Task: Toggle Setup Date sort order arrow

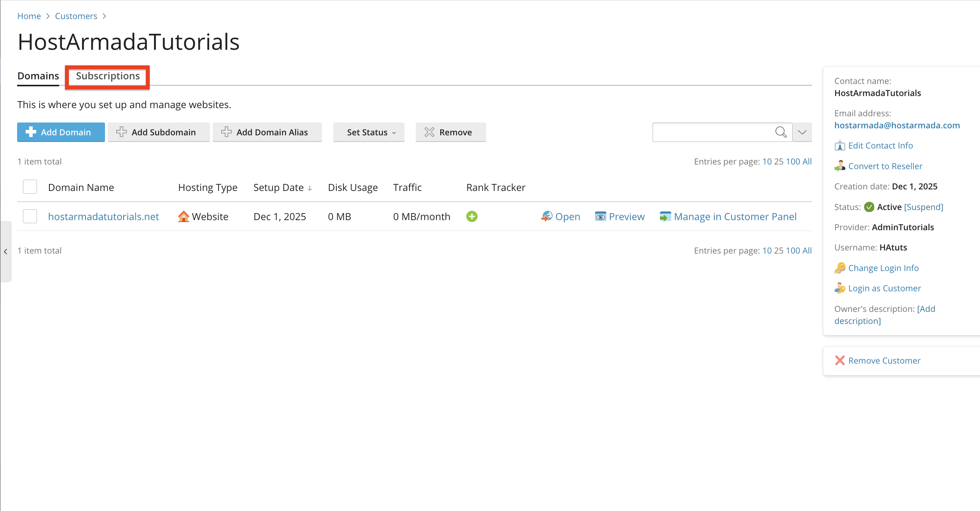Action: [x=310, y=188]
